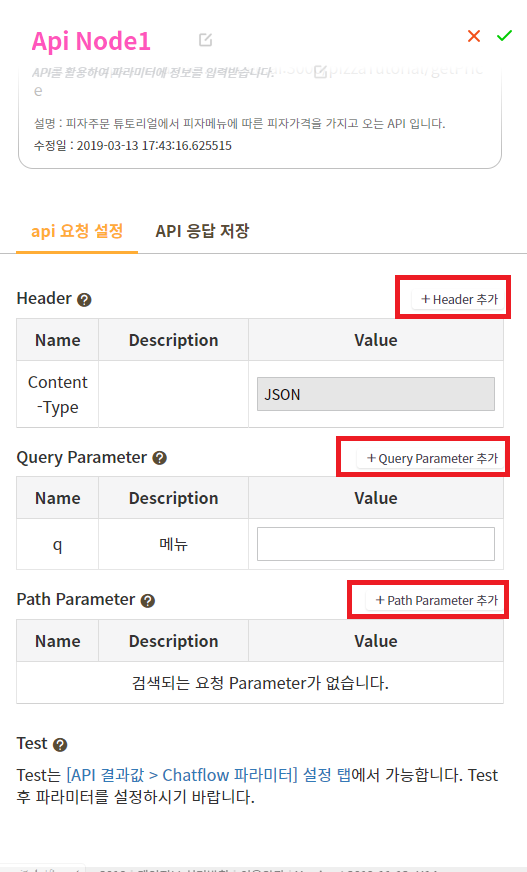The height and width of the screenshot is (872, 527).
Task: Open the Header help question-mark icon
Action: (x=84, y=300)
